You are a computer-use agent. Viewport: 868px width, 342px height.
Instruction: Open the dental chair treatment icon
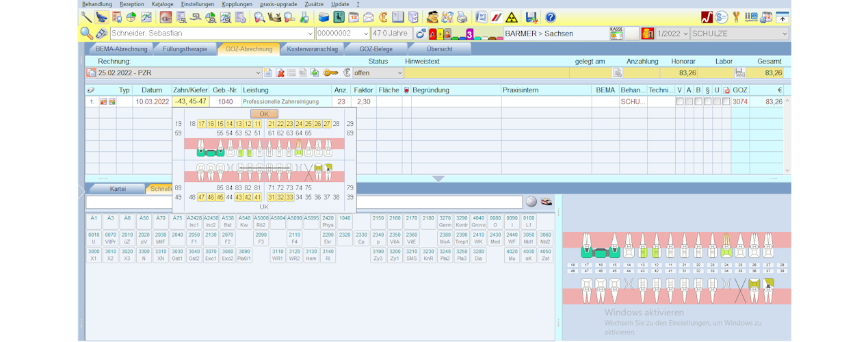pos(102,17)
